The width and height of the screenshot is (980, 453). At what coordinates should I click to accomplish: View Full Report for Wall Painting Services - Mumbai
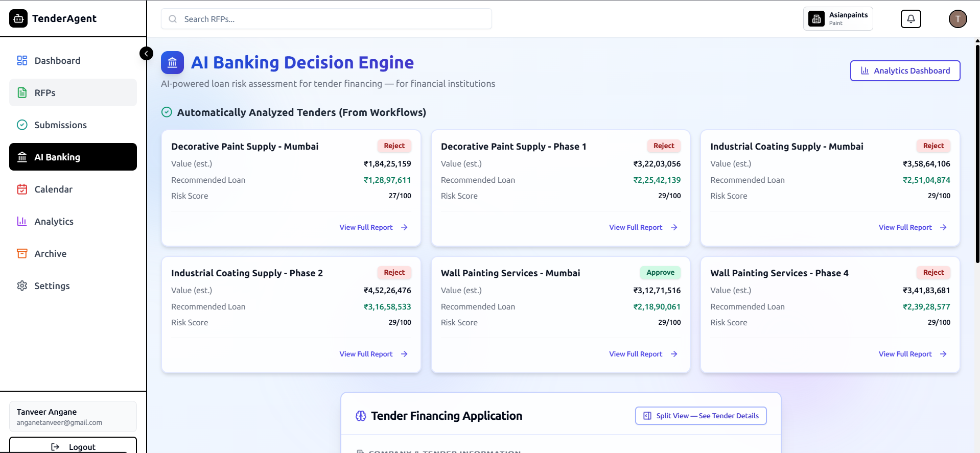[x=643, y=354]
